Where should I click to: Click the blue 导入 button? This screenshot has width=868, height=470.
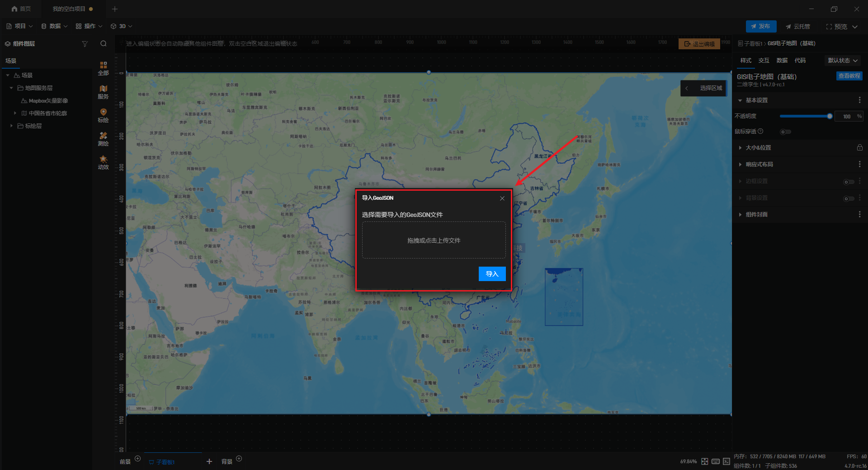pos(492,274)
